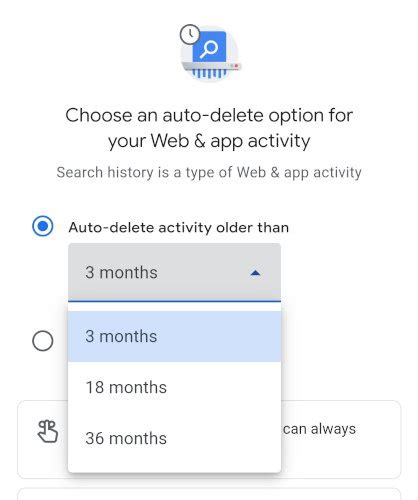The image size is (418, 500).
Task: Click the "Search history is a type" subtitle
Action: [x=209, y=173]
